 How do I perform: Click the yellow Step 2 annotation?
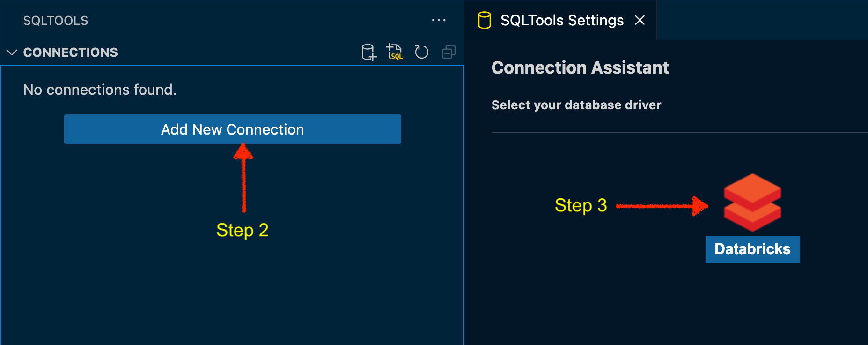tap(243, 230)
